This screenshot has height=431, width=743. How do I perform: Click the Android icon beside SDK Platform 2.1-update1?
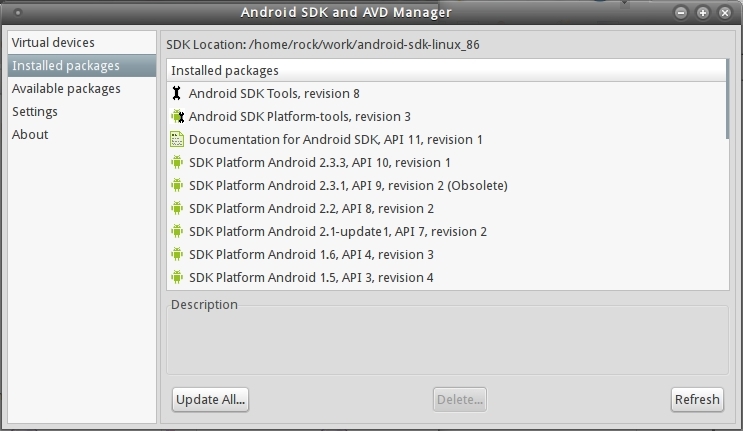177,231
